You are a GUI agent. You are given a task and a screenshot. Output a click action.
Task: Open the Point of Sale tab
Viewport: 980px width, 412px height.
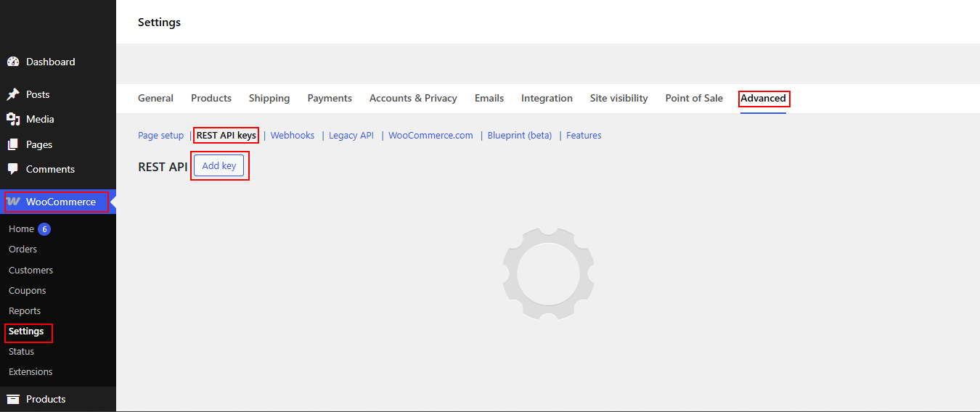click(x=694, y=98)
